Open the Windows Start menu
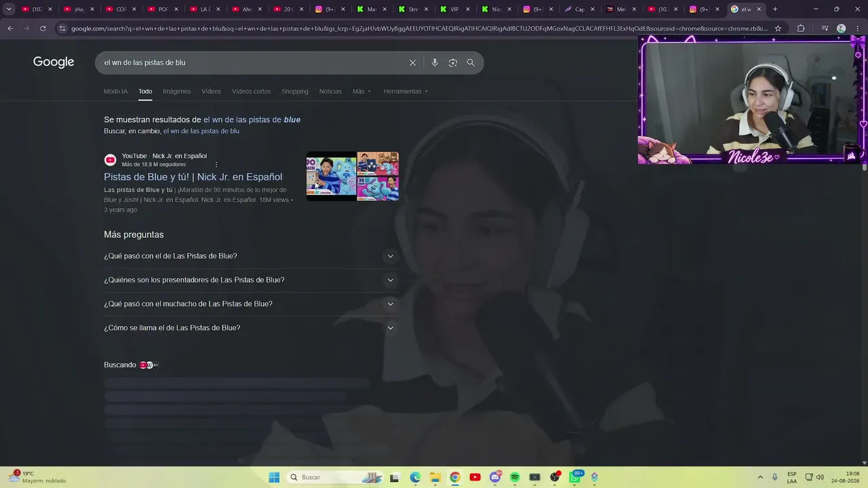This screenshot has width=868, height=488. pos(274,477)
